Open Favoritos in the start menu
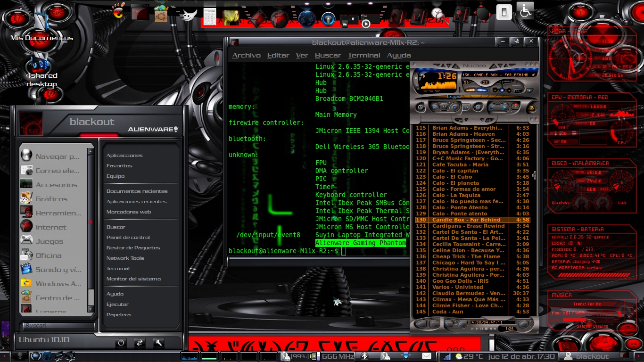Screen dimensions: 644x362 [x=119, y=165]
